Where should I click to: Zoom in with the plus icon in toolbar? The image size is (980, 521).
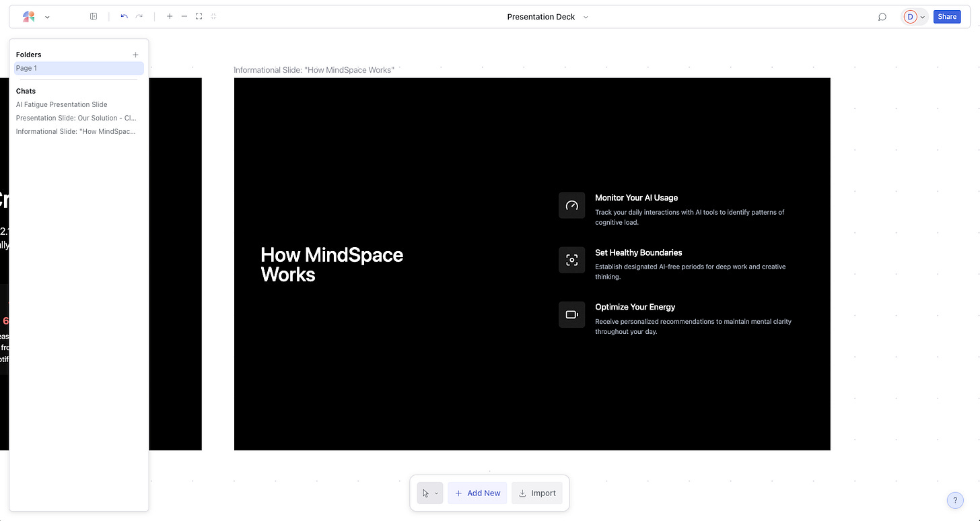coord(170,17)
